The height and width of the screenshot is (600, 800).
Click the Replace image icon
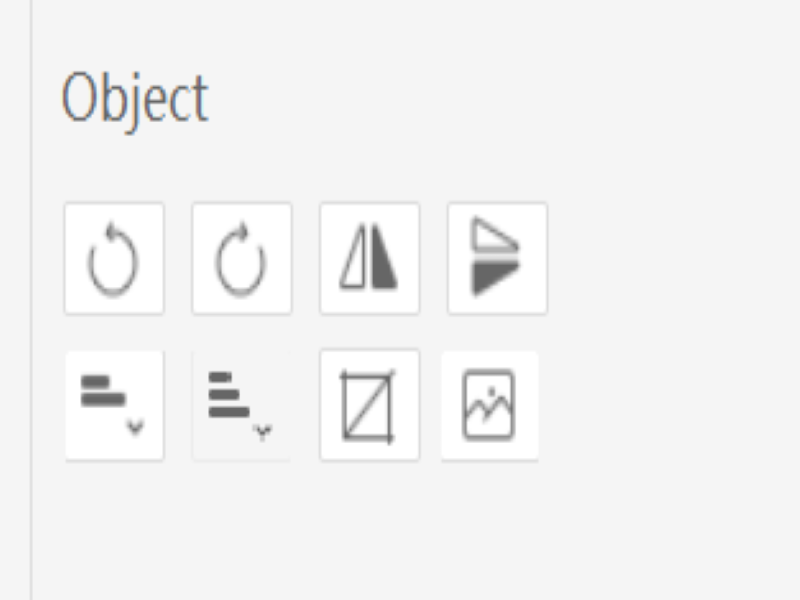pyautogui.click(x=490, y=406)
